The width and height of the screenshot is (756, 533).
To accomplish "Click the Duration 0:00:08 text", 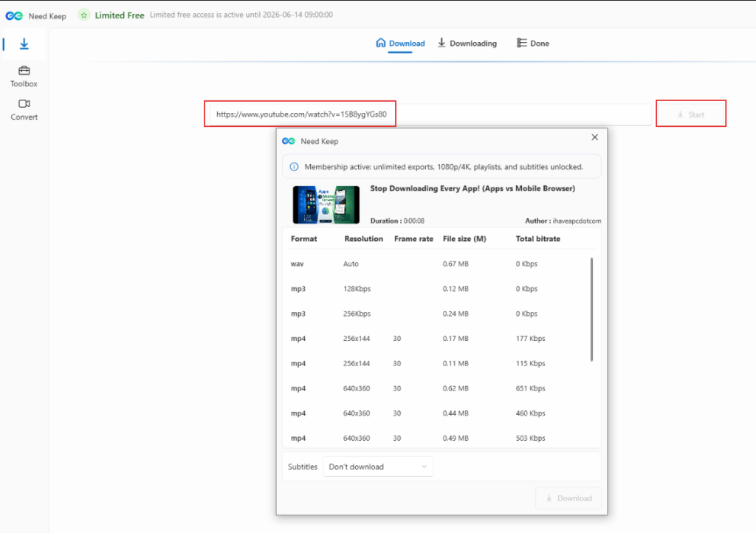I will pyautogui.click(x=397, y=221).
